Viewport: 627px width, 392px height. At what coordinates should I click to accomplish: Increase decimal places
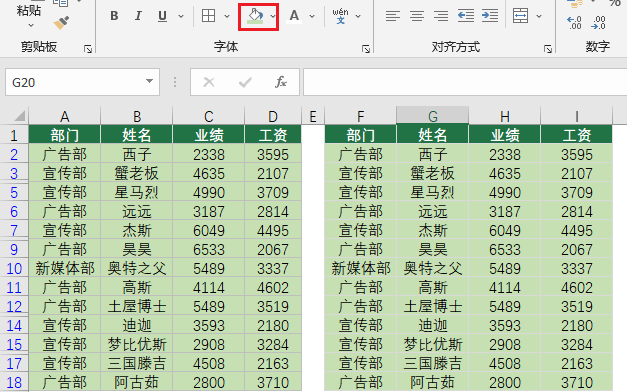574,23
